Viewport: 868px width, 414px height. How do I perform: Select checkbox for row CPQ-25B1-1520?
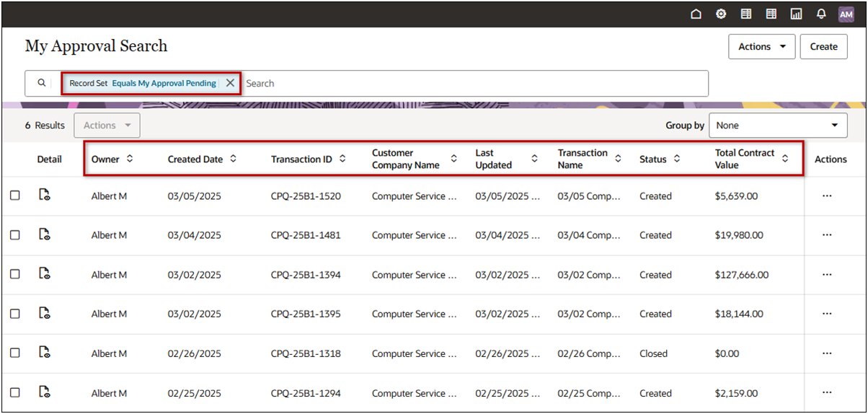click(15, 195)
